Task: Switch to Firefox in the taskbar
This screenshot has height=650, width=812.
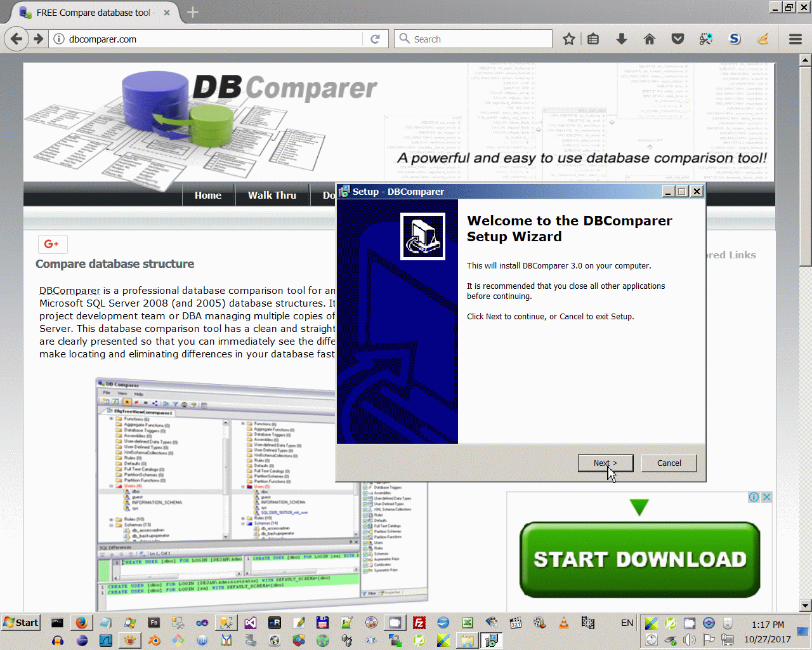Action: [x=81, y=623]
